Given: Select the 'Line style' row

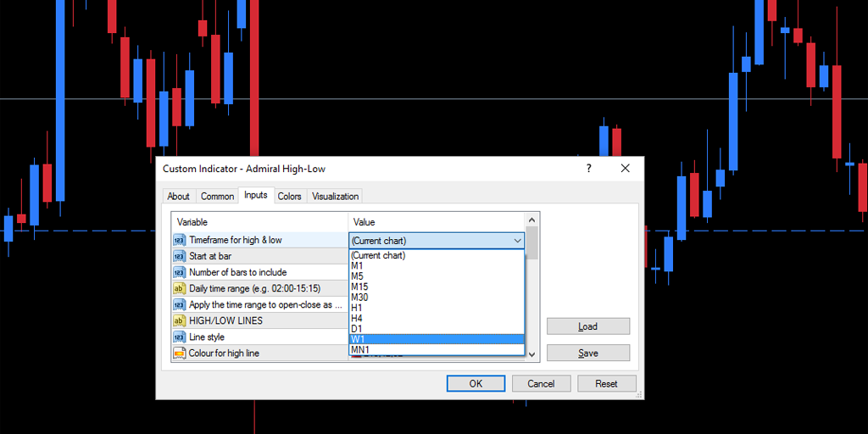Looking at the screenshot, I should click(x=259, y=337).
